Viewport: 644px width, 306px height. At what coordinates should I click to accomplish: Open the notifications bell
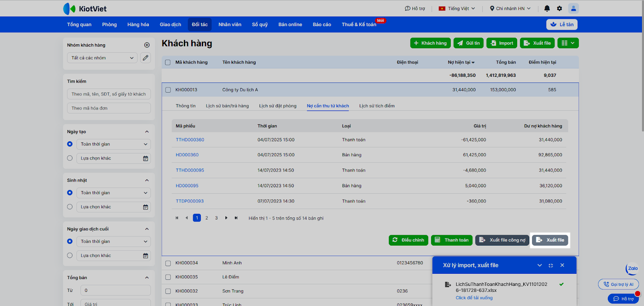(547, 8)
